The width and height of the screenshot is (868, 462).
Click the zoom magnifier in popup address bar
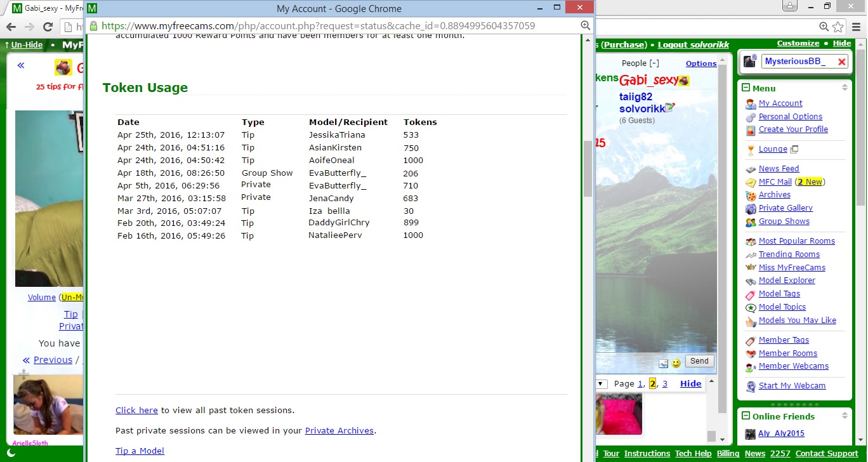586,25
